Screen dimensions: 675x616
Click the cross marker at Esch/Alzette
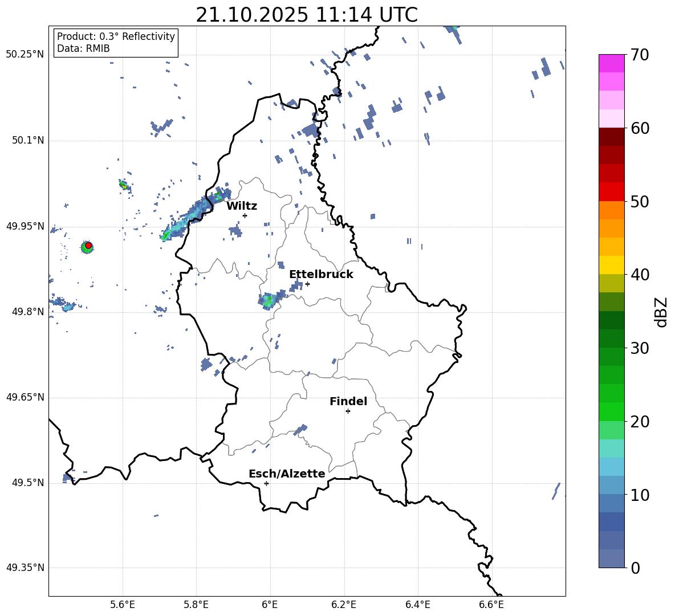[x=266, y=483]
